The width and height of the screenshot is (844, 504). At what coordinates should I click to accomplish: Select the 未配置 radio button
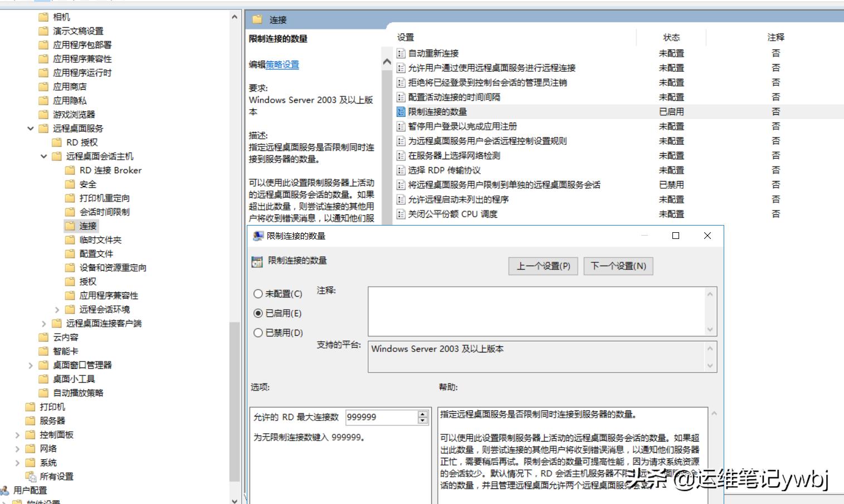pyautogui.click(x=258, y=293)
